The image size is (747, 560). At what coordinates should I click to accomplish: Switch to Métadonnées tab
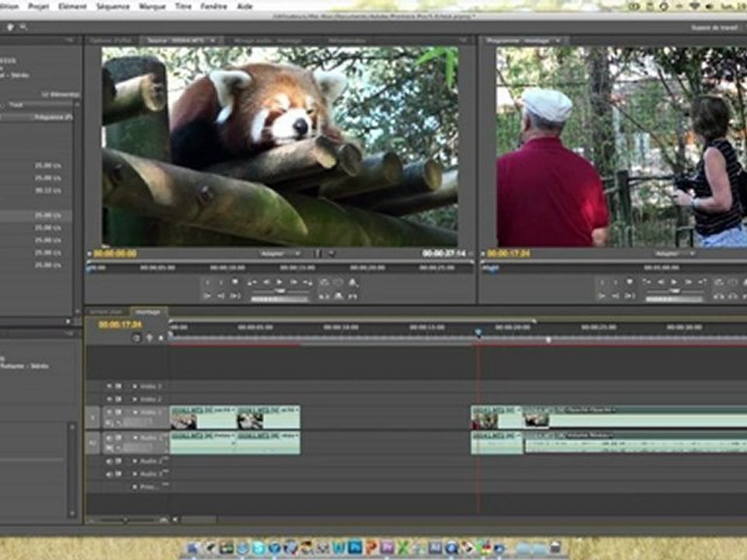tap(347, 41)
